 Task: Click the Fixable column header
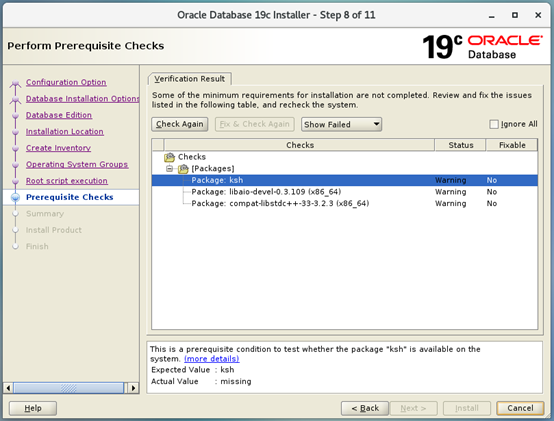512,145
